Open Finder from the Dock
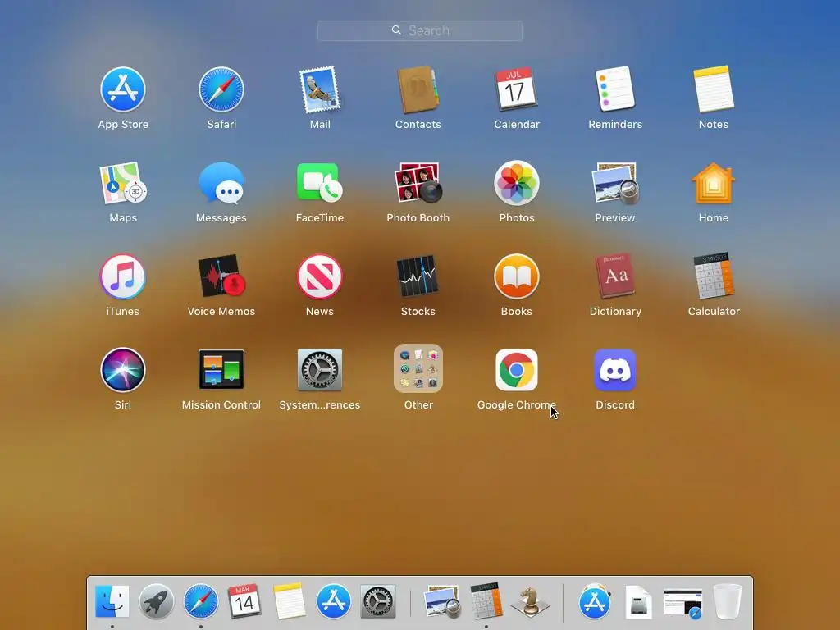The image size is (840, 630). pos(112,601)
